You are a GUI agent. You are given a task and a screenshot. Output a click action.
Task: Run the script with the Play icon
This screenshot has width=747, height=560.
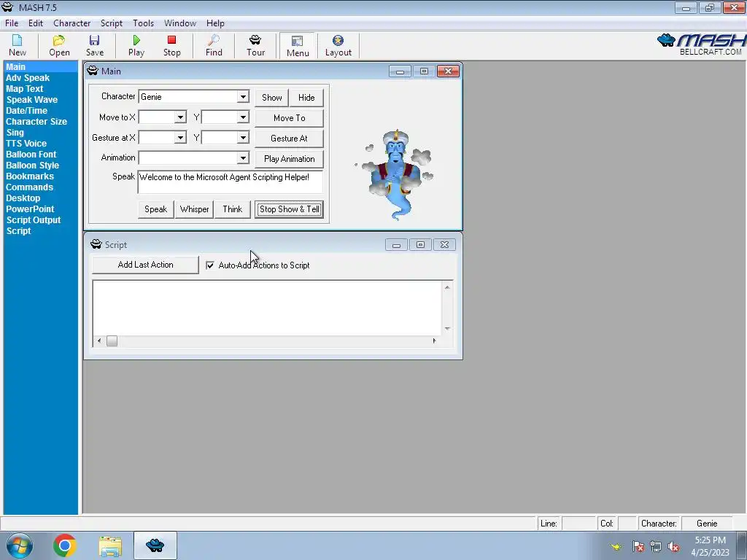coord(136,46)
